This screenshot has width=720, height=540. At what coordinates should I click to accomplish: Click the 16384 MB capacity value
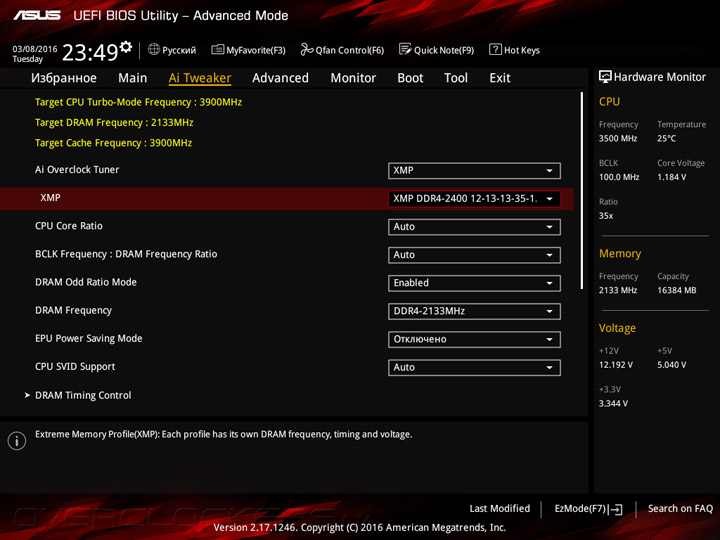[676, 290]
